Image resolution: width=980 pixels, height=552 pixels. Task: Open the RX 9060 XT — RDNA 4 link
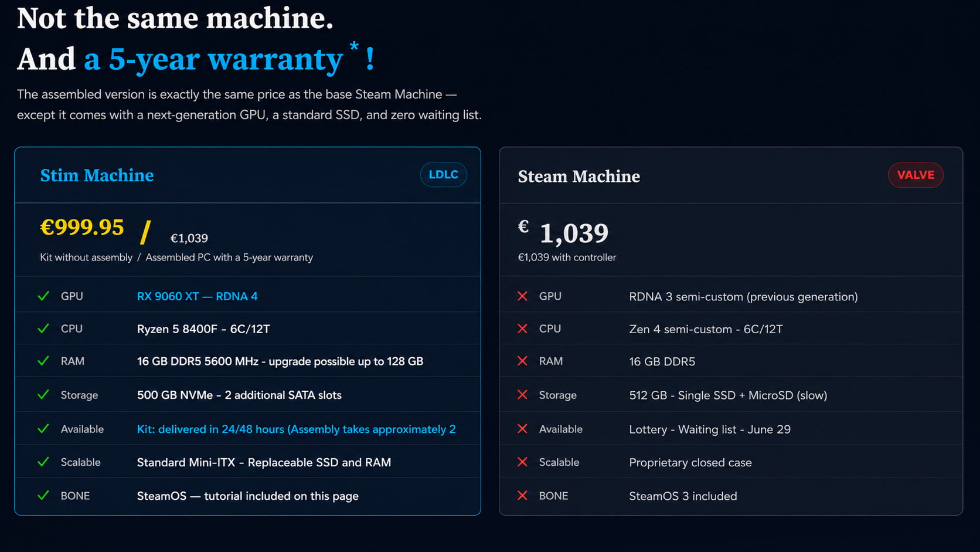[197, 296]
